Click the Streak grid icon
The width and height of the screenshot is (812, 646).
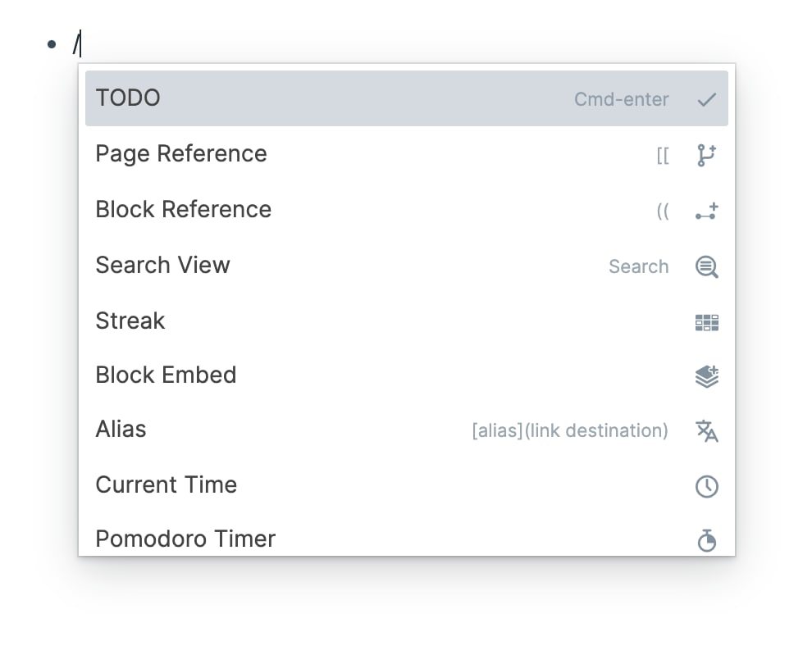pyautogui.click(x=706, y=322)
